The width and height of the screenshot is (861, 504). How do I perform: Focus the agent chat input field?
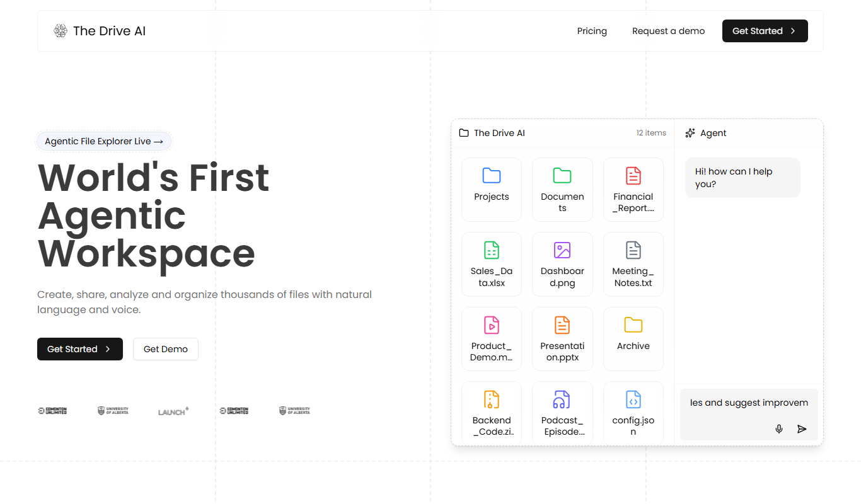tap(749, 403)
